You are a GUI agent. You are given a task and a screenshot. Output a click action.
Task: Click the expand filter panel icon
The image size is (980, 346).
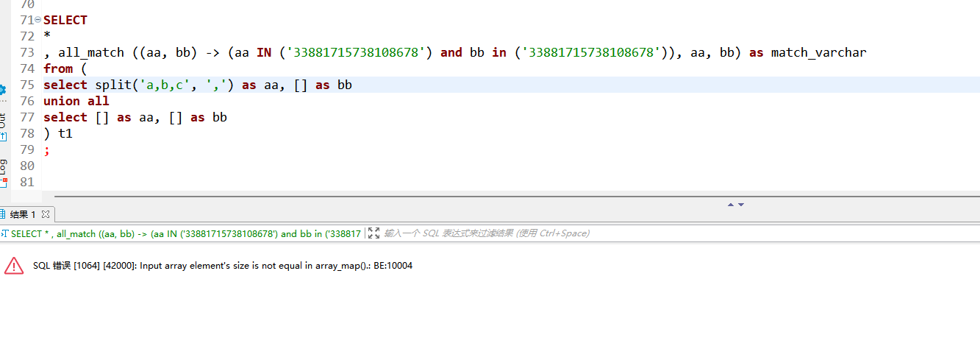pyautogui.click(x=373, y=233)
